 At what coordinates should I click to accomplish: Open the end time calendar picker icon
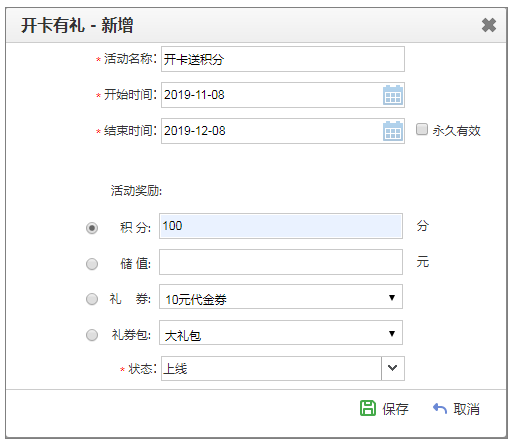coord(393,131)
